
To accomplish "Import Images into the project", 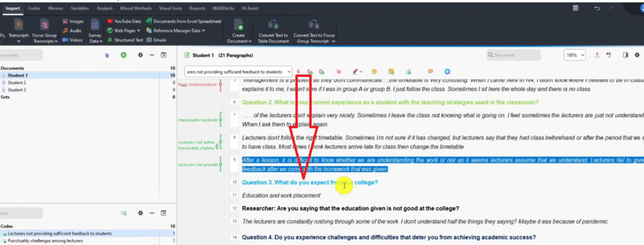I will click(73, 21).
